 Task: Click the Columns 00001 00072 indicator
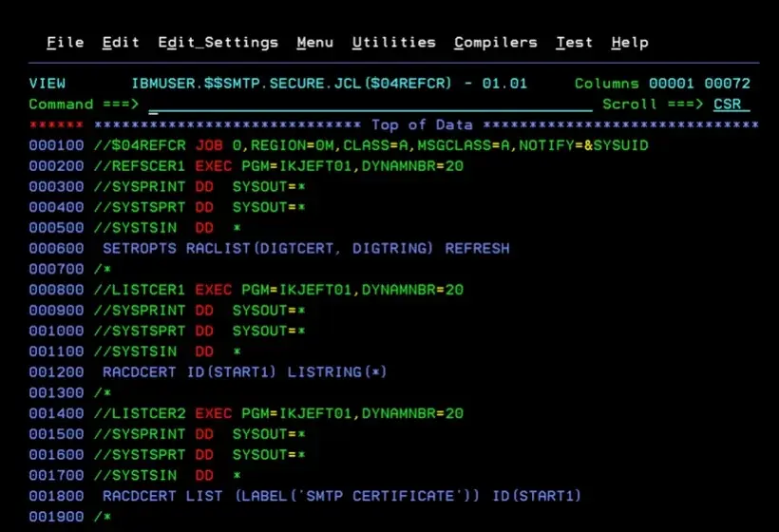point(662,84)
